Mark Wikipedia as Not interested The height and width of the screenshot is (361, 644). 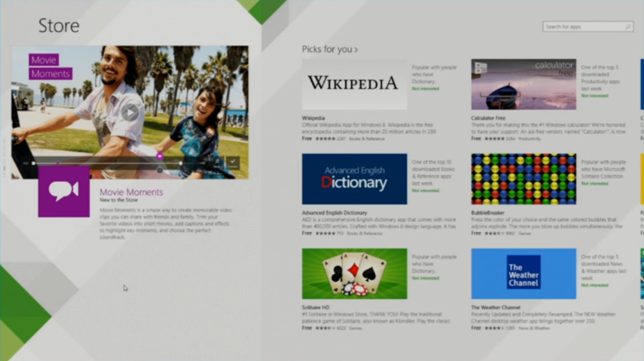coord(426,89)
